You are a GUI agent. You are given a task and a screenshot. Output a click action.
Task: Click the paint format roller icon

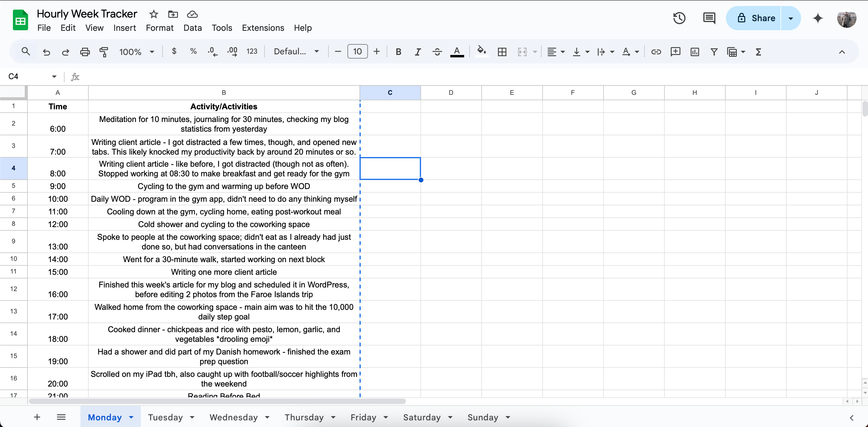(104, 52)
